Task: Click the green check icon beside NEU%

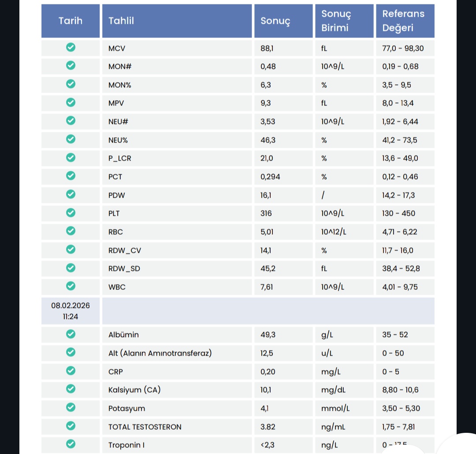Action: point(71,139)
